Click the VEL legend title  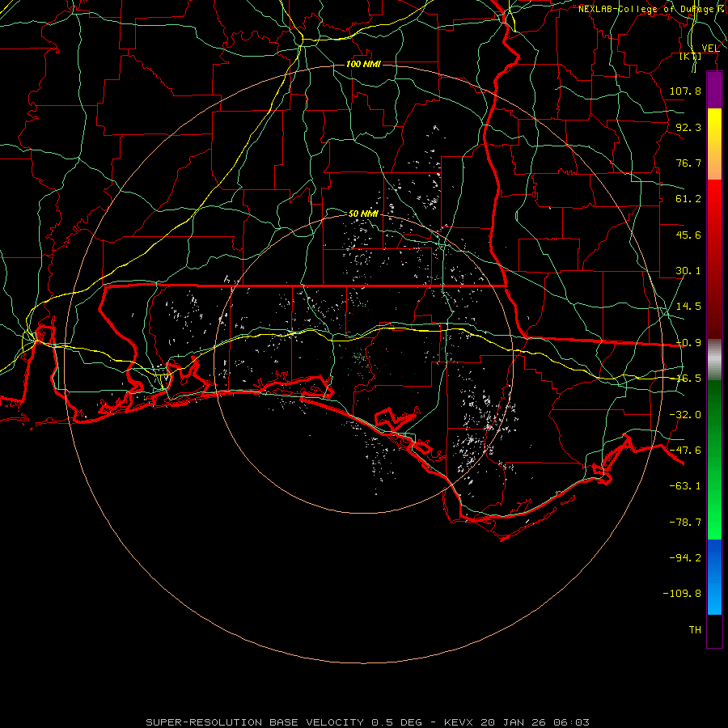pyautogui.click(x=710, y=49)
